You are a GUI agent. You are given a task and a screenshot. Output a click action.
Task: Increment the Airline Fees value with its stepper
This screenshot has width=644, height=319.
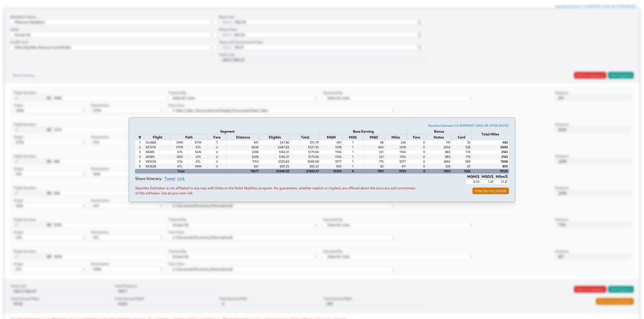(x=419, y=35)
